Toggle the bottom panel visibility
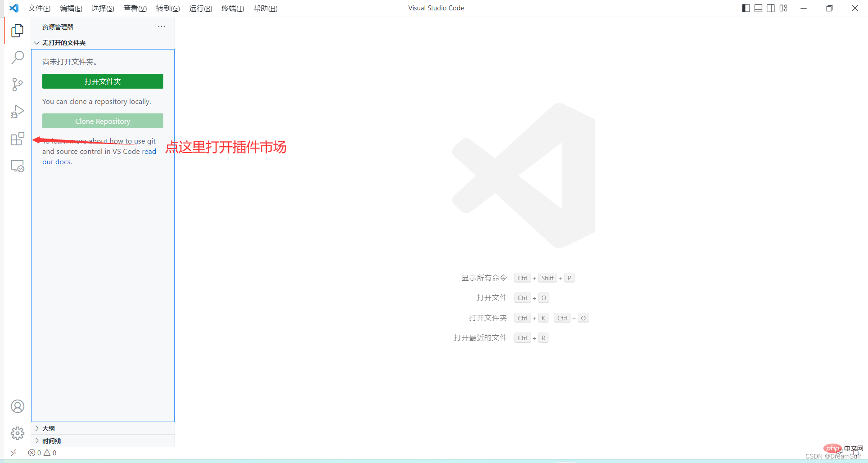868x463 pixels. (758, 8)
